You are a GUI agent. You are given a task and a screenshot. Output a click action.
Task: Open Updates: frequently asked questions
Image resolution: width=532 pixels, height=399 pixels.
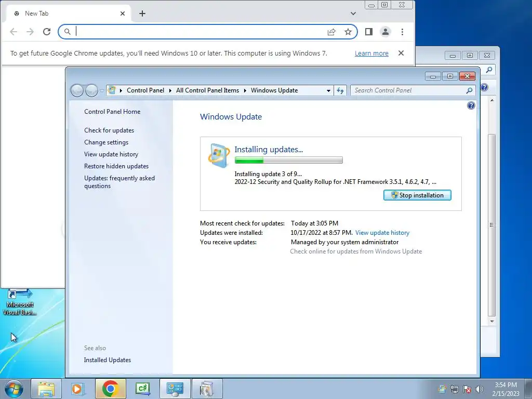coord(119,182)
